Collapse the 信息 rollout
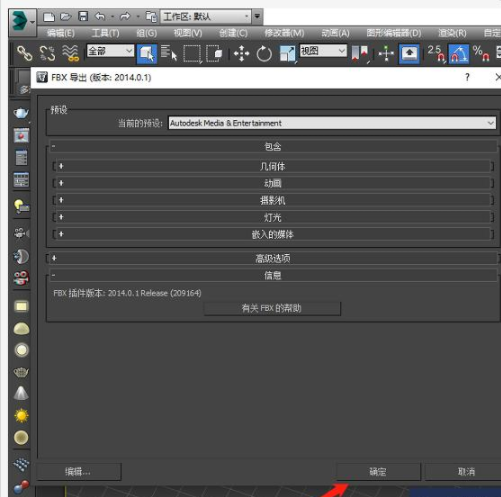501x497 pixels. [273, 275]
